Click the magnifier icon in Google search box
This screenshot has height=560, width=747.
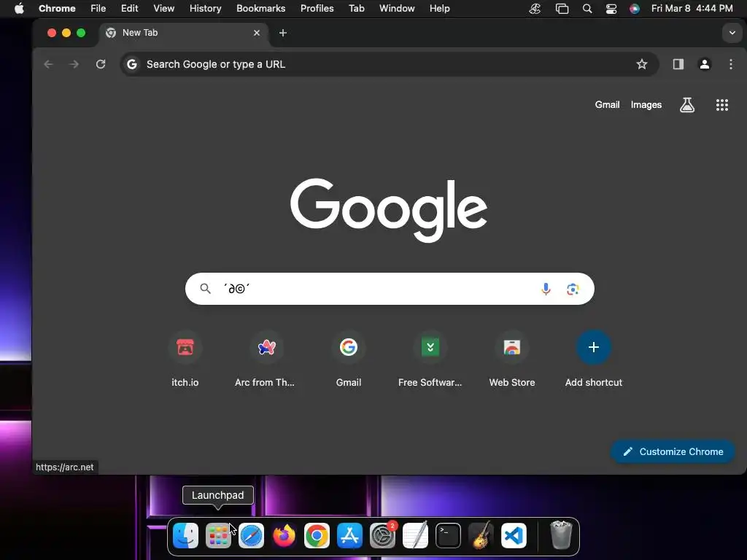[205, 289]
